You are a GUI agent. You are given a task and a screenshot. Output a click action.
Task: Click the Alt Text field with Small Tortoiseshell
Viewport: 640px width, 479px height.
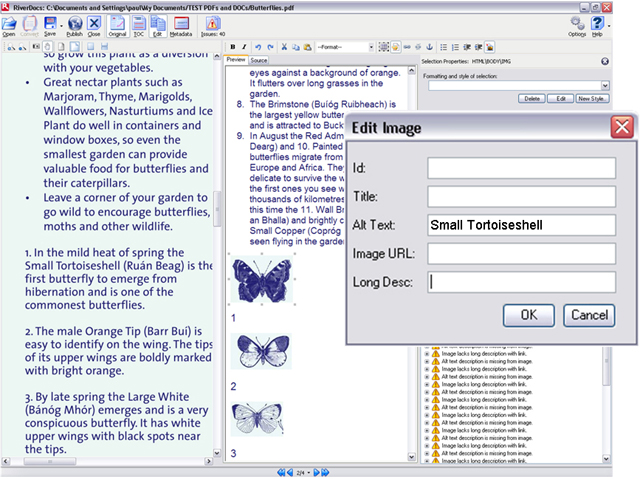(522, 225)
